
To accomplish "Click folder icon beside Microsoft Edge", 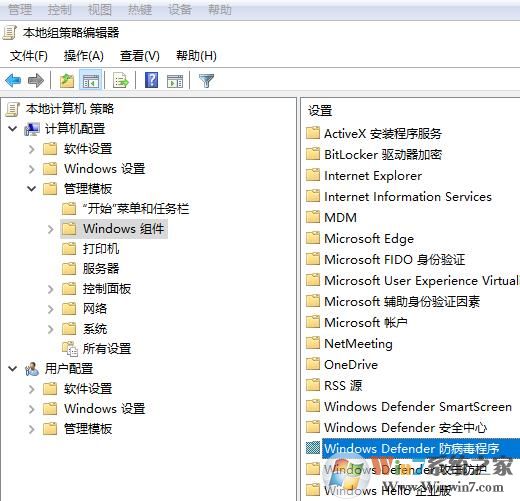I will click(x=313, y=238).
